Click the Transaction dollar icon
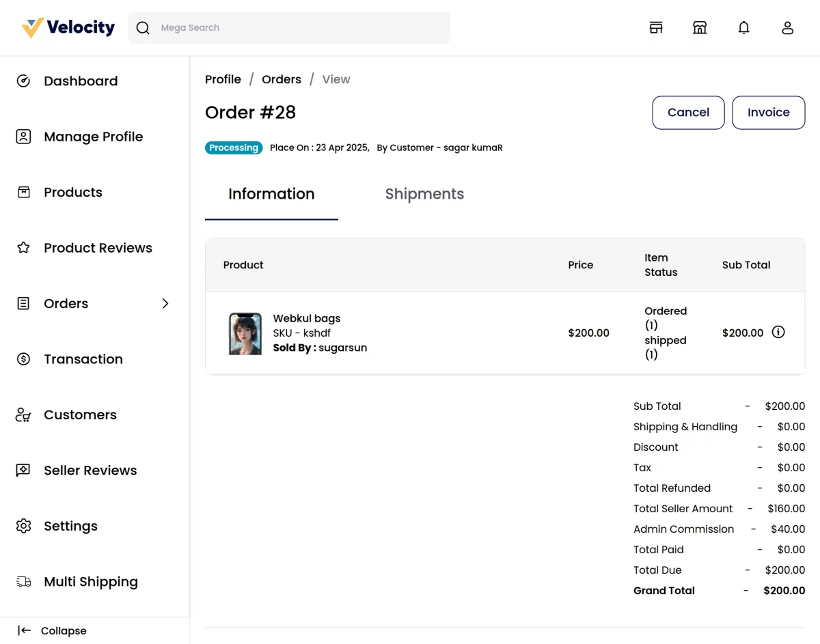820x644 pixels. tap(23, 359)
